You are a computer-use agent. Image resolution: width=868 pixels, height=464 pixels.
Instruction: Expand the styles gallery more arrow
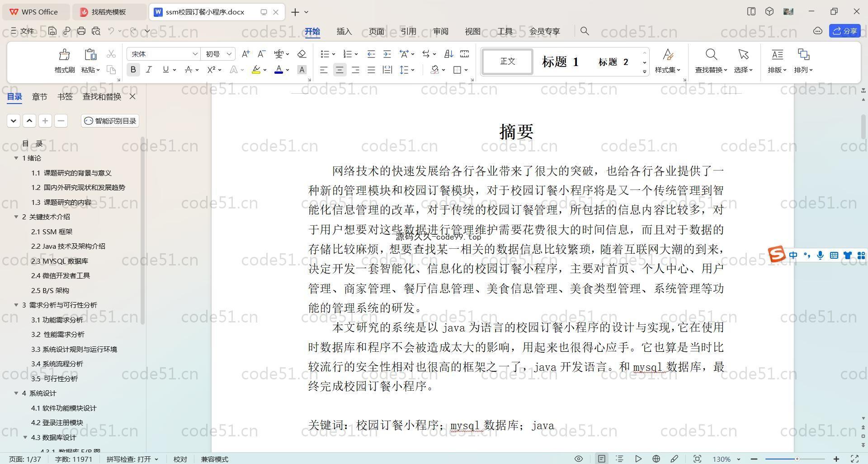click(x=644, y=72)
